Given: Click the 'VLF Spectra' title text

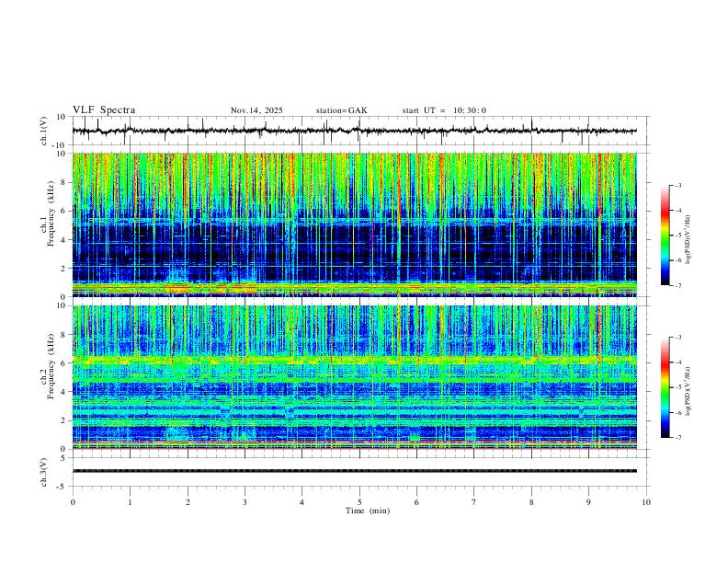Looking at the screenshot, I should tap(104, 110).
